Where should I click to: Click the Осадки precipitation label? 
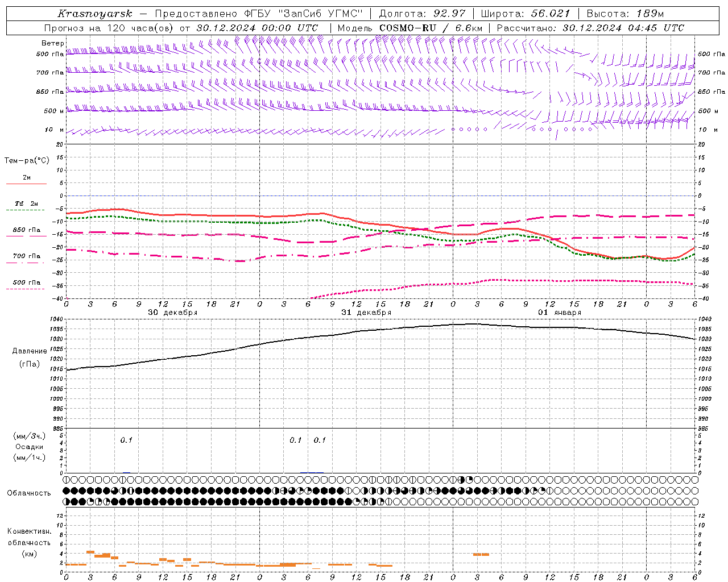click(x=30, y=447)
